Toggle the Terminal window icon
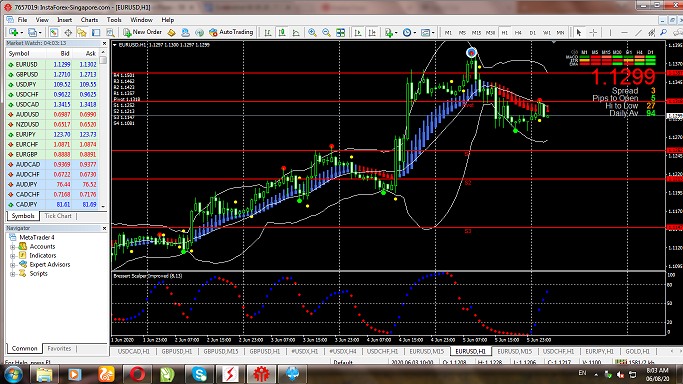This screenshot has height=384, width=683. (x=96, y=32)
